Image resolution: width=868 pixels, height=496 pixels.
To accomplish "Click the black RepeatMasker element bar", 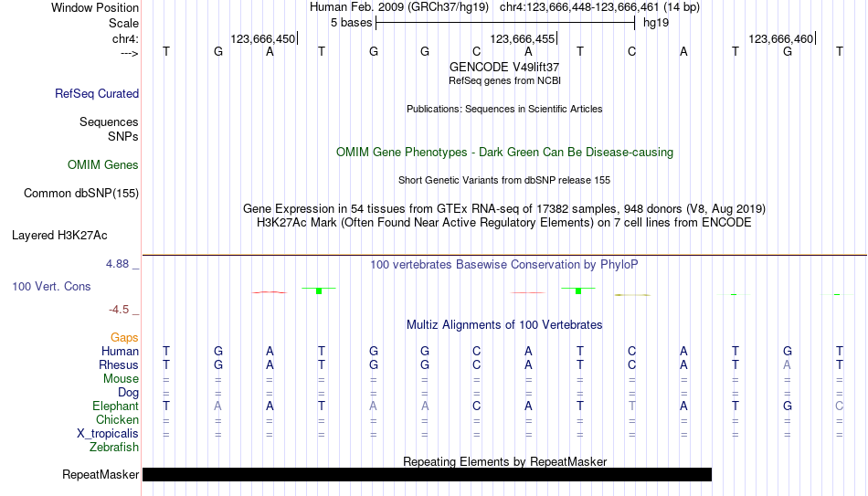I will click(427, 474).
